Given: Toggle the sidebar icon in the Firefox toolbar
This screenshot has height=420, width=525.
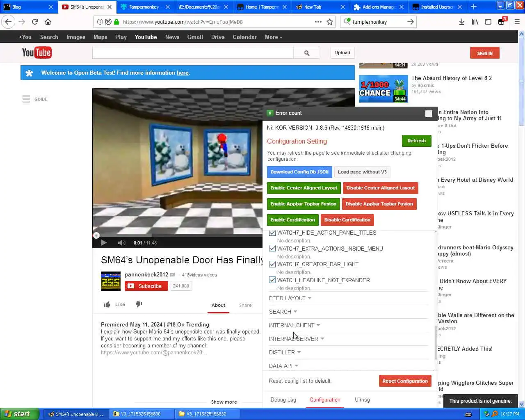Looking at the screenshot, I should tap(488, 22).
